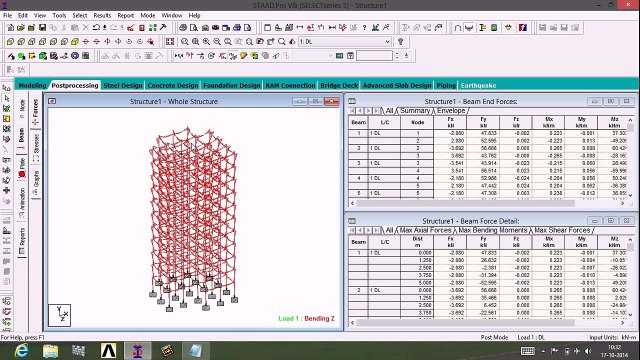Click the question mark help icon
The image size is (640, 360).
[364, 28]
